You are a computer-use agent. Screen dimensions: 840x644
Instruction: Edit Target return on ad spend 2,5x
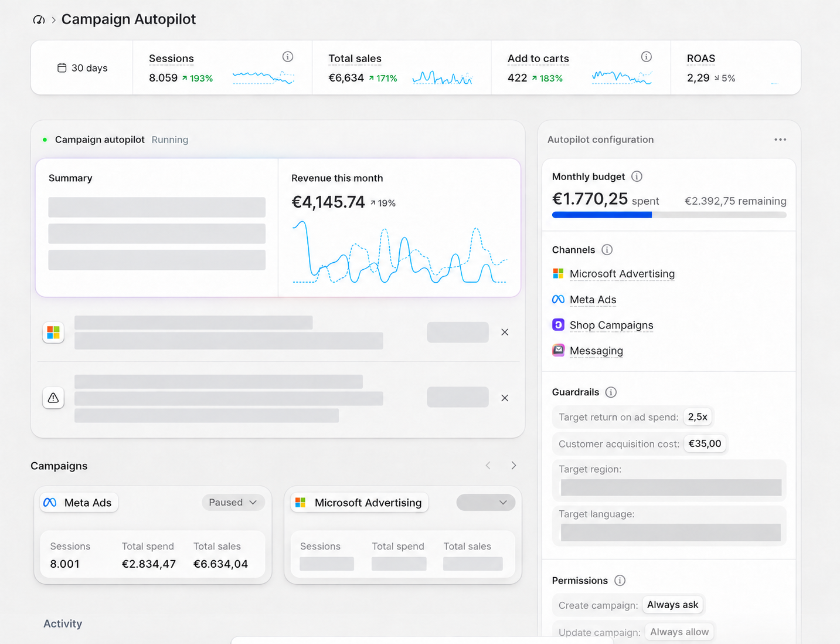(698, 417)
